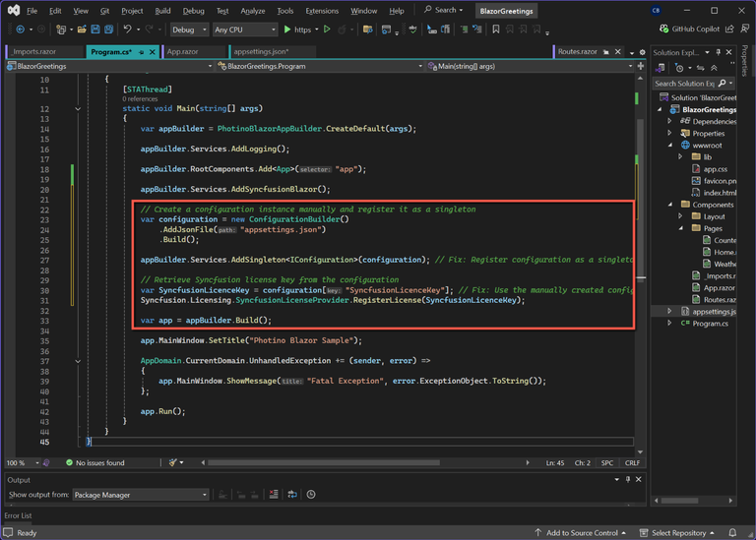Switch to the App.razor tab
Image resolution: width=756 pixels, height=540 pixels.
click(183, 51)
